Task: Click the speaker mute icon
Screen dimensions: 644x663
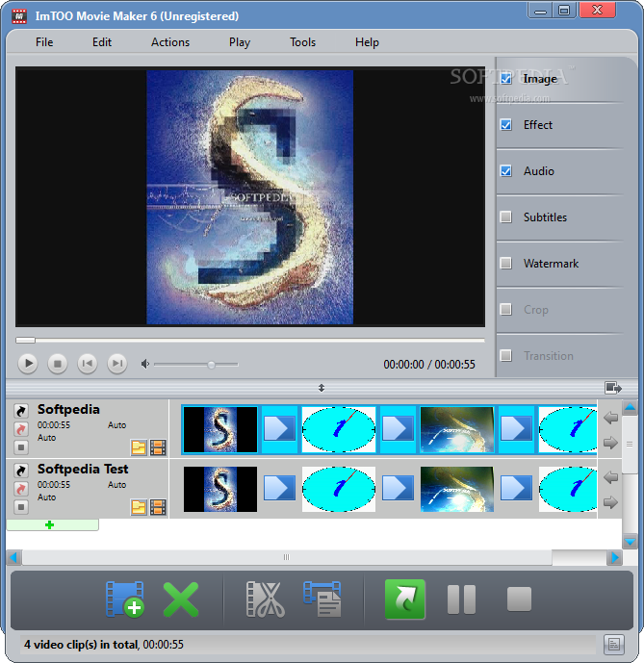Action: [x=145, y=364]
